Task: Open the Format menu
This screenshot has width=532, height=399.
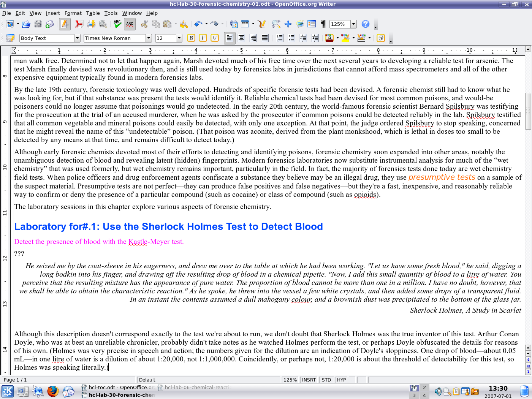Action: [73, 13]
